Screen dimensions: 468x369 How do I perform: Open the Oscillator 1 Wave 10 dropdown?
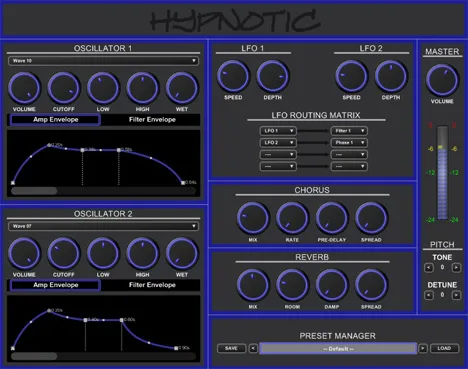103,61
